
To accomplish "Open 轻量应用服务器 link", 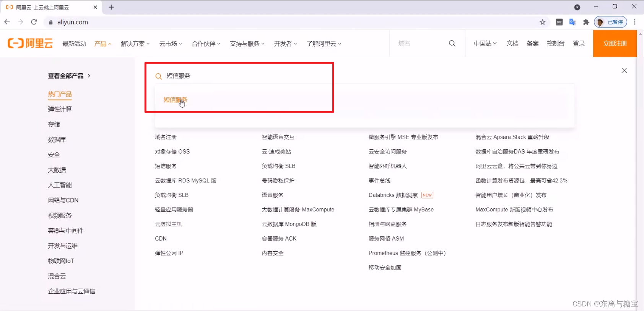I will click(174, 210).
